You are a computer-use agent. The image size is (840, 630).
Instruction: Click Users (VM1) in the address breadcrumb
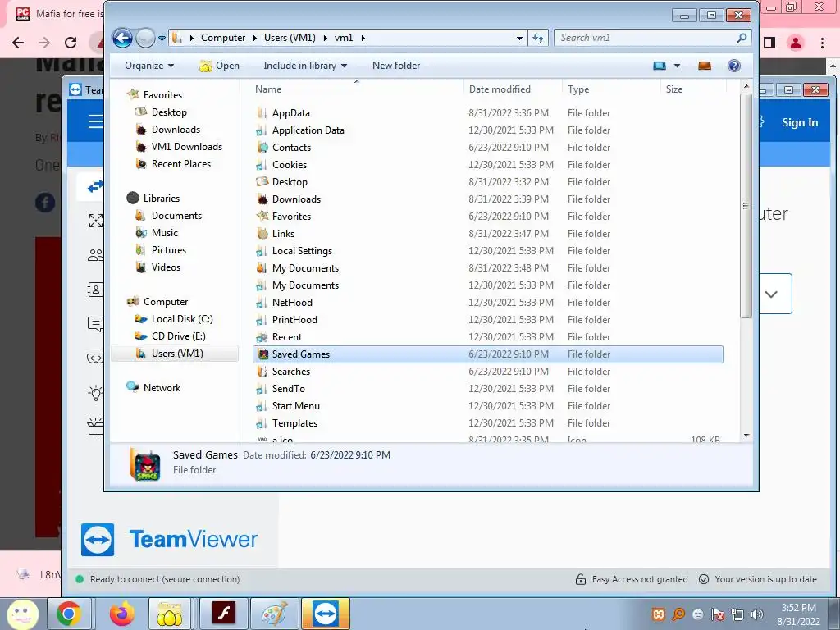(x=290, y=38)
